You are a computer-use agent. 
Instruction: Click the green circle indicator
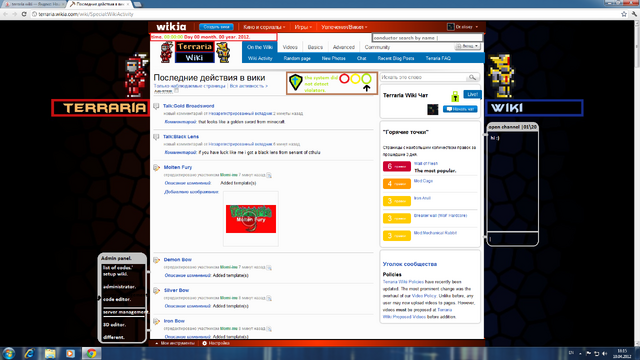pos(367,78)
